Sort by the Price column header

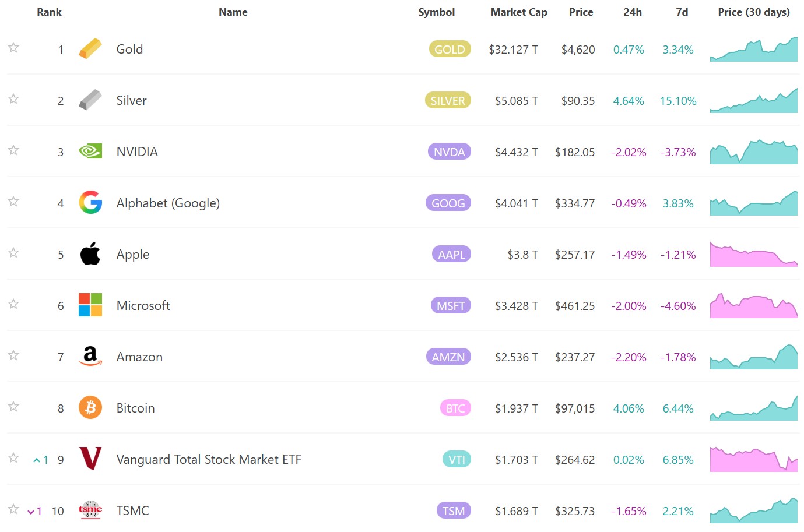(x=581, y=12)
